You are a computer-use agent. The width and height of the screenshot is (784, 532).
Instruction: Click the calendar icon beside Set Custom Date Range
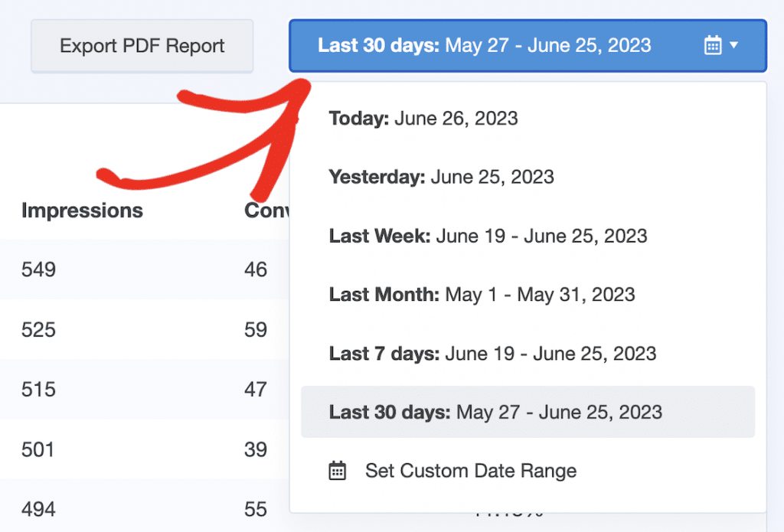tap(340, 472)
